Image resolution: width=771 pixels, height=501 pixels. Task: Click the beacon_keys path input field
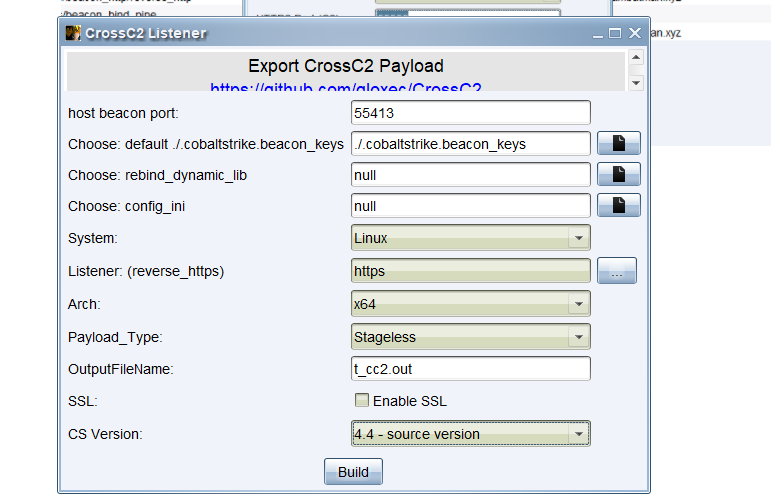[x=471, y=144]
